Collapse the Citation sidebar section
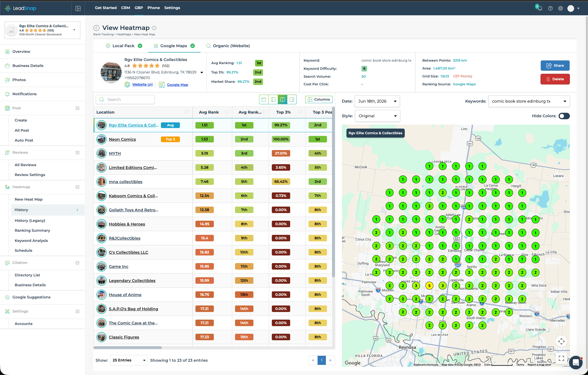 point(77,263)
